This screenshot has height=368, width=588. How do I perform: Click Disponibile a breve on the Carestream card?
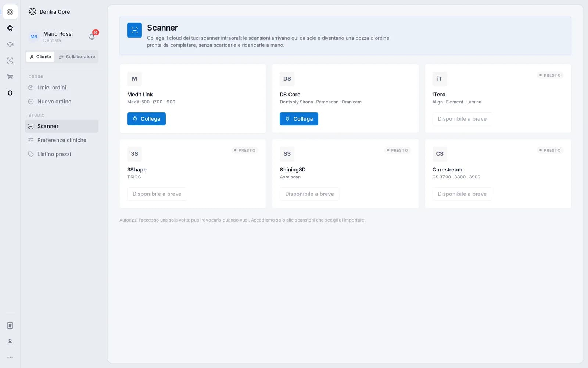(x=462, y=194)
